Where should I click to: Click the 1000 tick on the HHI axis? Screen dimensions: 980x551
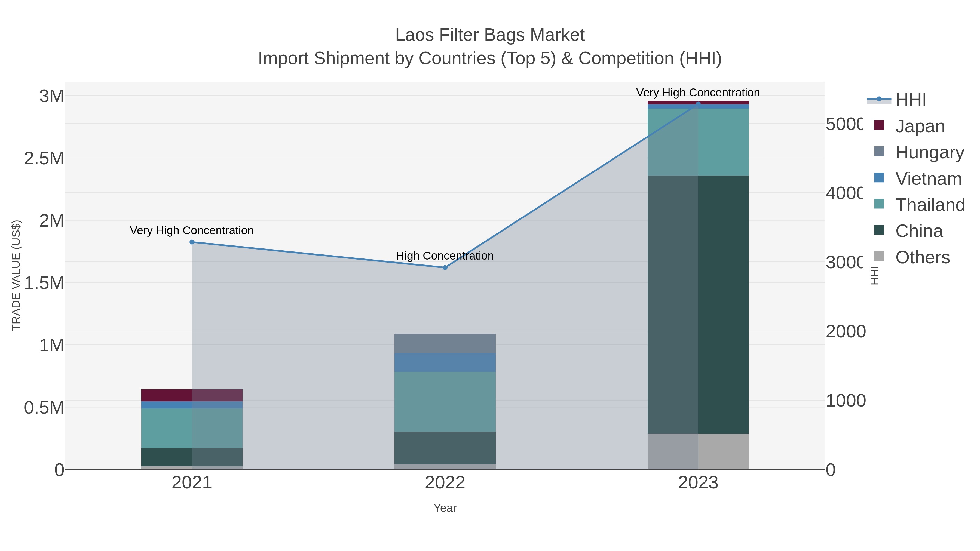(846, 401)
